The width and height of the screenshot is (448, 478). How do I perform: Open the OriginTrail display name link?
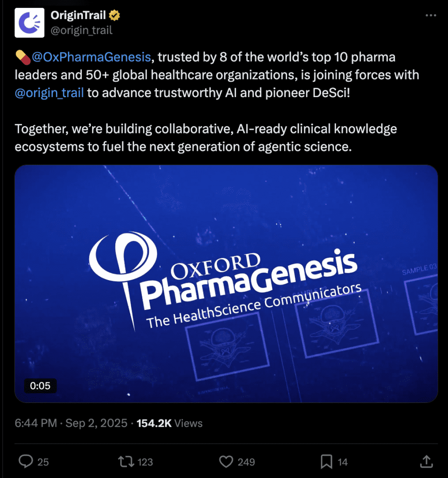pyautogui.click(x=78, y=16)
